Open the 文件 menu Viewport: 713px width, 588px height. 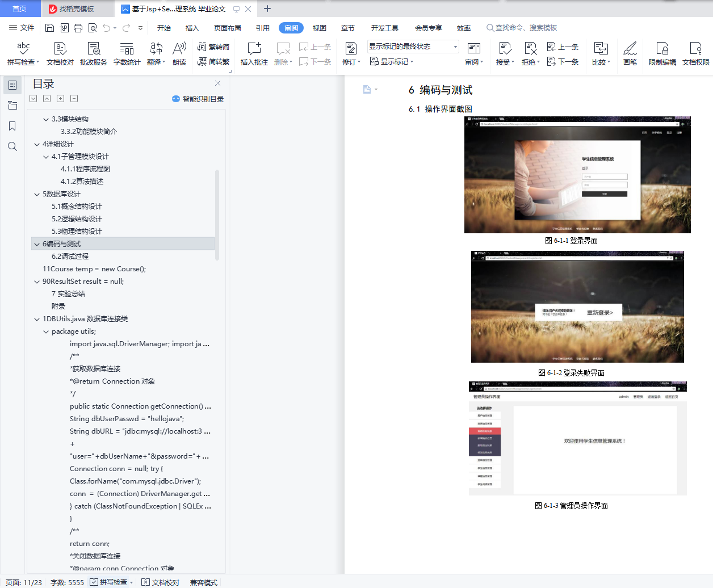pyautogui.click(x=22, y=28)
